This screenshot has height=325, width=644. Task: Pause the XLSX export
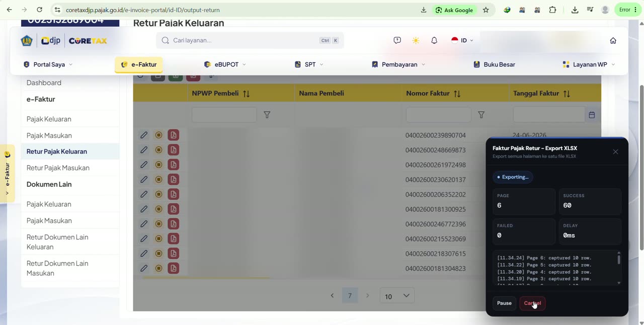point(504,303)
